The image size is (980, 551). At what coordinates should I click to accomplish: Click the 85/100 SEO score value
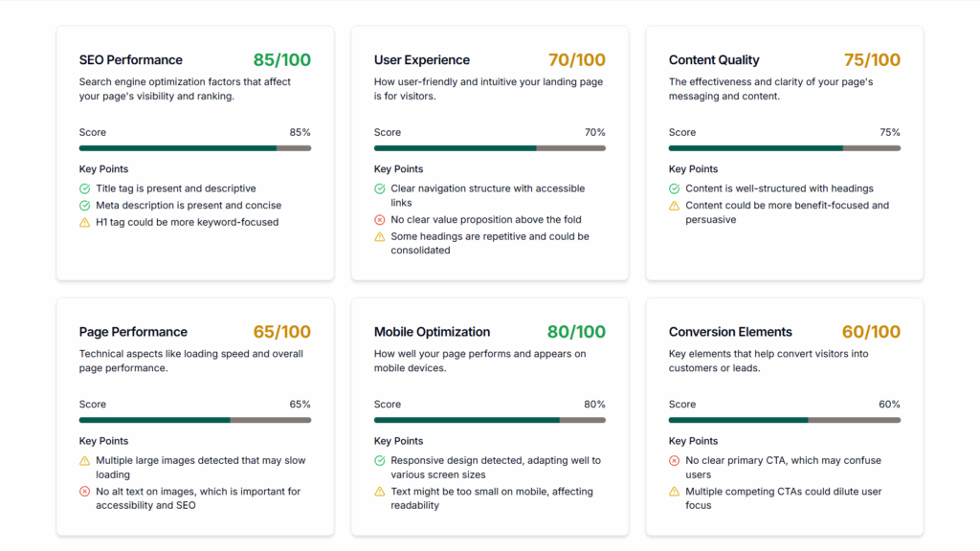coord(282,60)
